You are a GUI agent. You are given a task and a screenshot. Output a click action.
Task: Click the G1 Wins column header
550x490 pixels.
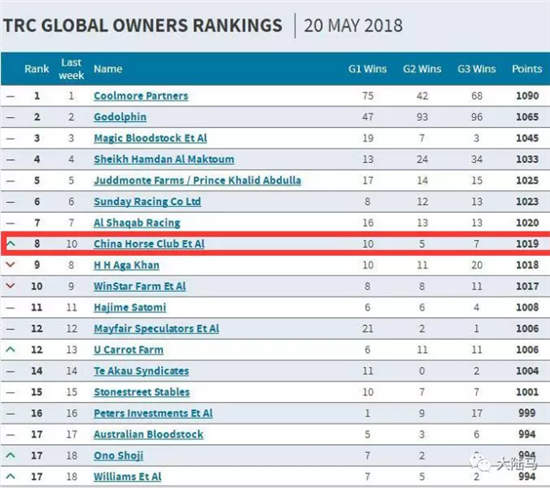367,69
